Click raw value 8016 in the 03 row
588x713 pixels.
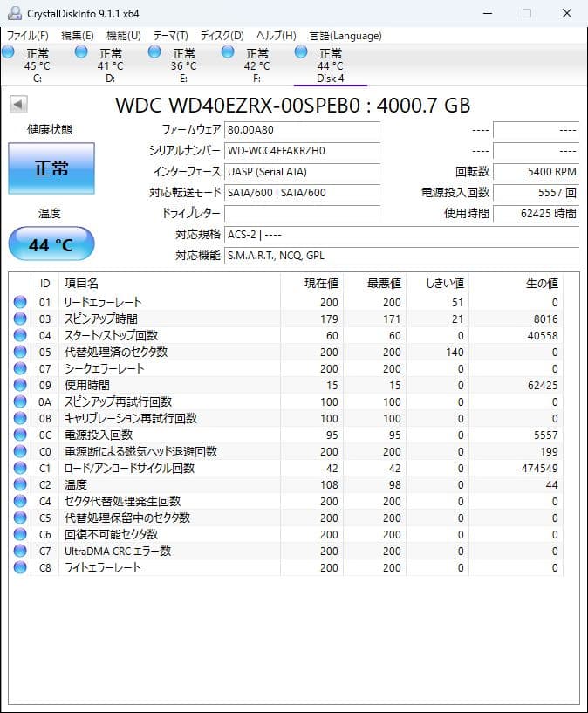tap(546, 319)
